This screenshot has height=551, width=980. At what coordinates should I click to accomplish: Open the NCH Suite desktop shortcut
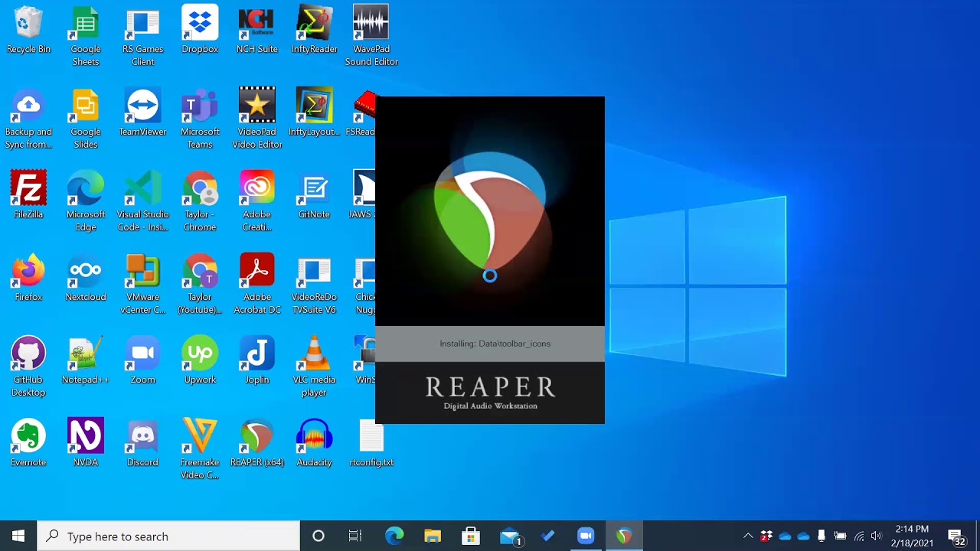(x=256, y=31)
